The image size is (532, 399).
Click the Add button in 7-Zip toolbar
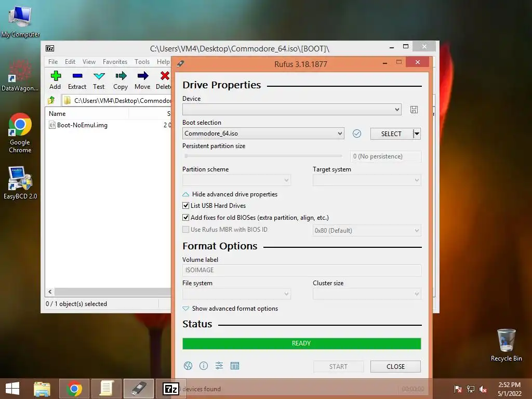coord(55,80)
